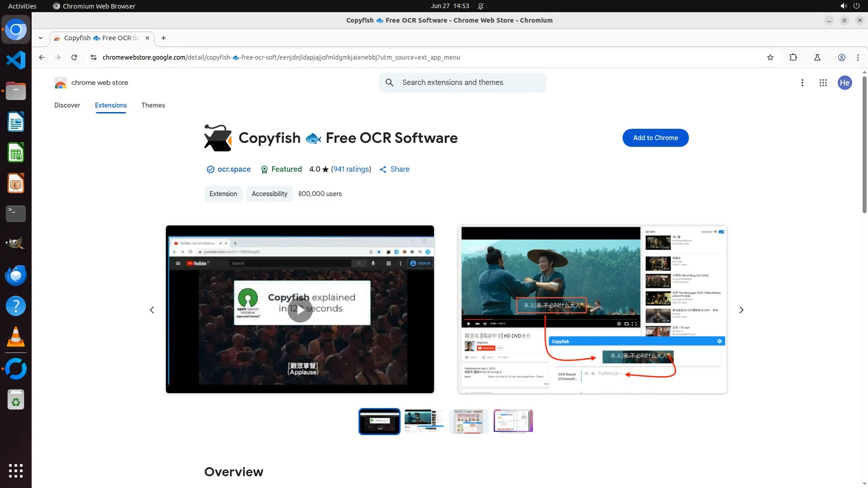The height and width of the screenshot is (488, 868).
Task: Switch to the Discover tab
Action: (67, 105)
